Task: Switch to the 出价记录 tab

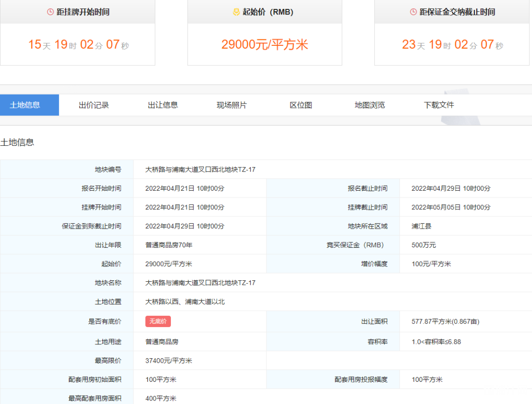Action: pyautogui.click(x=94, y=105)
